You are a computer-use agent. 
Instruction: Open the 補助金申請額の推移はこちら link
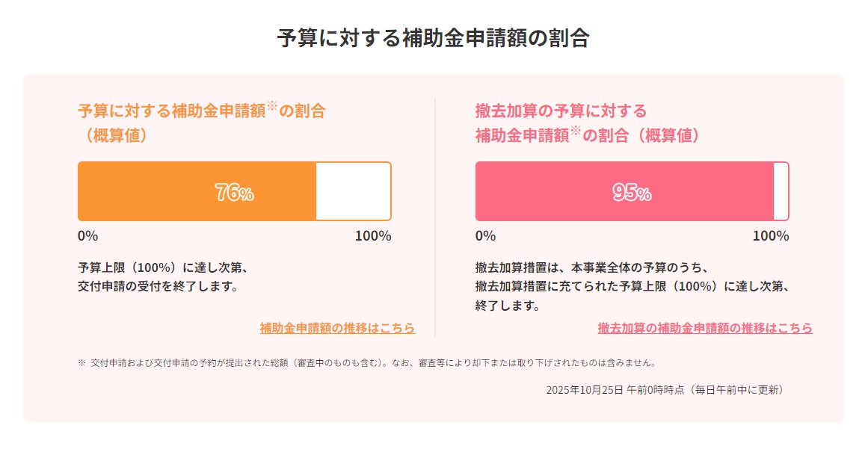click(x=337, y=328)
